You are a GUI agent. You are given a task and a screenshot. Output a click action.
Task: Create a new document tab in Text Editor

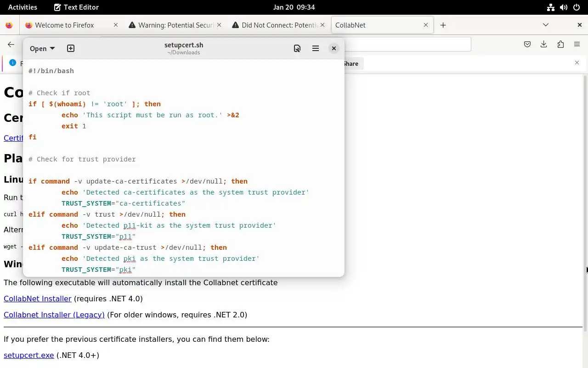(71, 48)
